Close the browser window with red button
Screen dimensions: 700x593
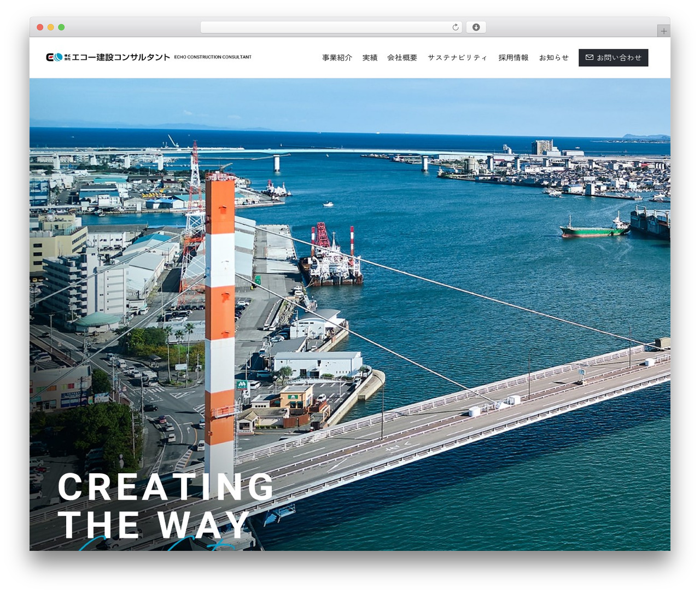pos(40,27)
